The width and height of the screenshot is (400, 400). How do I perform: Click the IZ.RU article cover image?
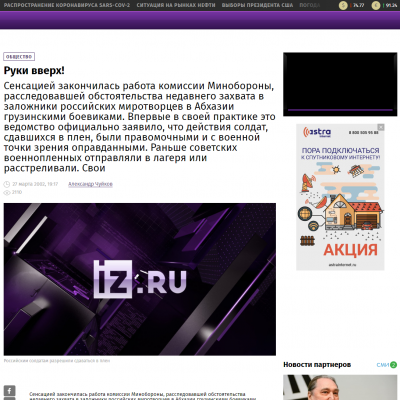point(140,279)
